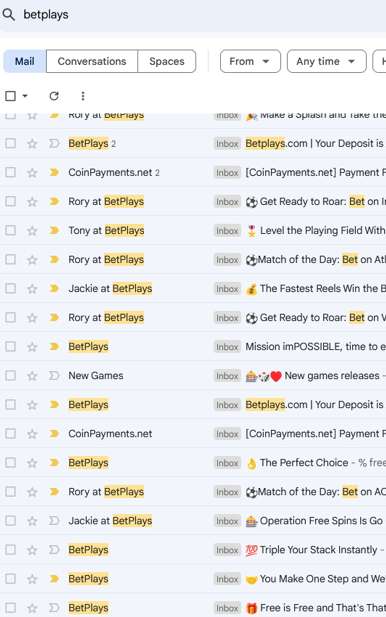Open Free is Free and That's That email
Image resolution: width=386 pixels, height=617 pixels.
coord(322,608)
